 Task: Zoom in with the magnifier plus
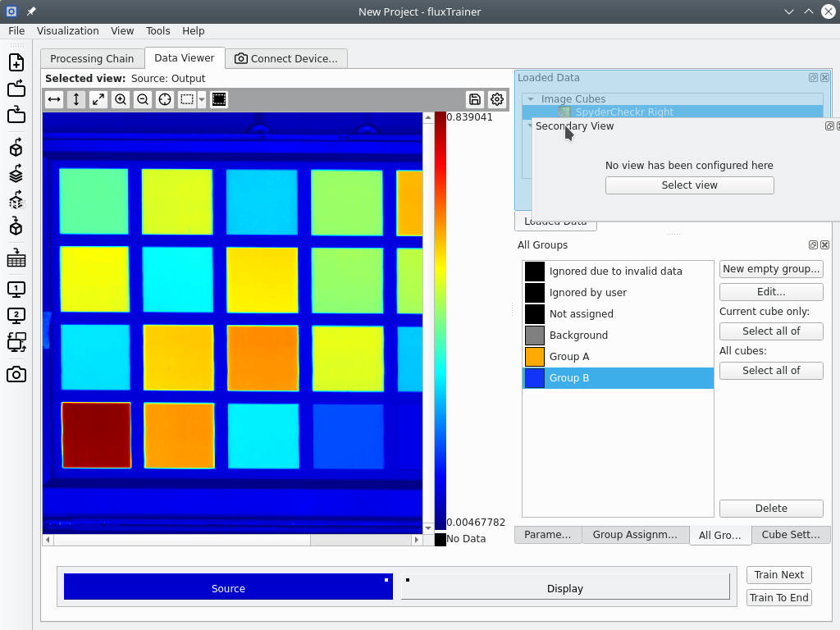[121, 99]
